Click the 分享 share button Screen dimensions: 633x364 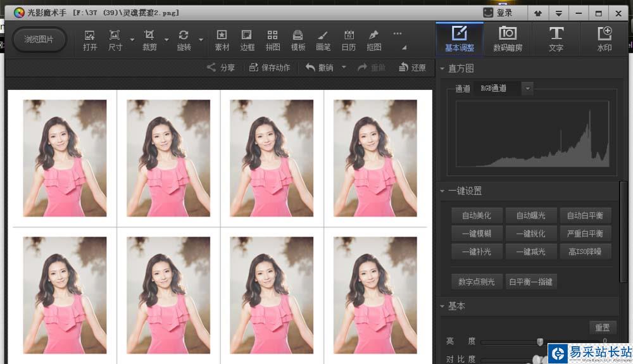coord(221,67)
